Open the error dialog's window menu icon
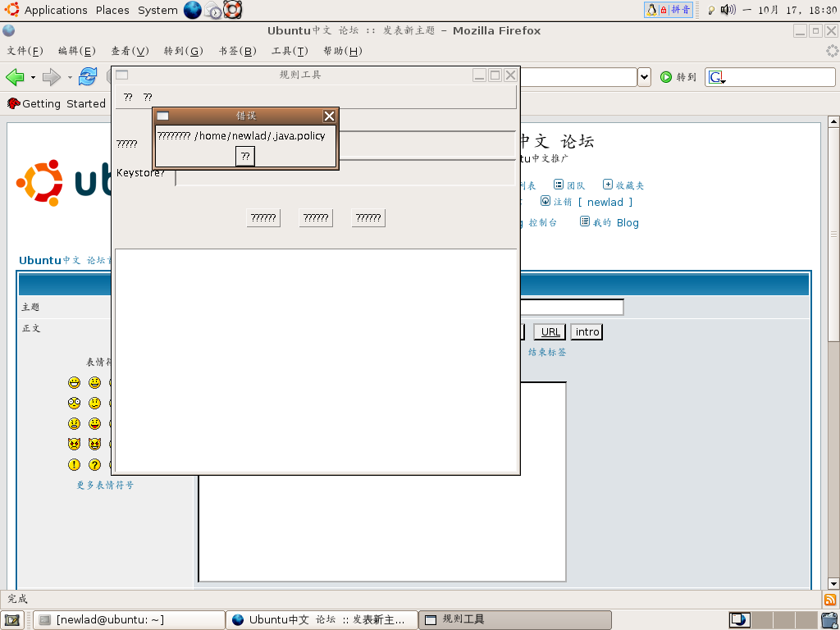 (x=162, y=116)
